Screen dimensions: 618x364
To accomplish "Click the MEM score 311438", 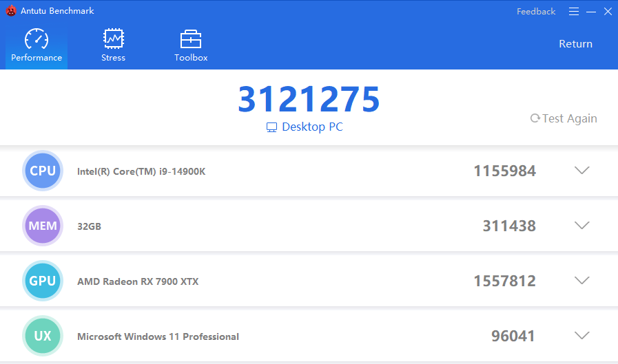I will pos(509,226).
